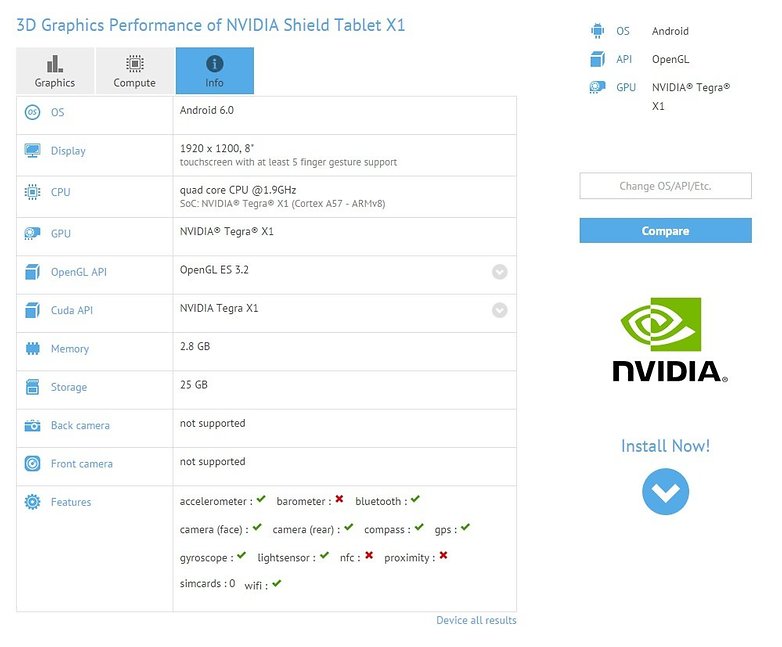Image resolution: width=782 pixels, height=647 pixels.
Task: Click the accelerometer green checkmark
Action: pos(261,499)
